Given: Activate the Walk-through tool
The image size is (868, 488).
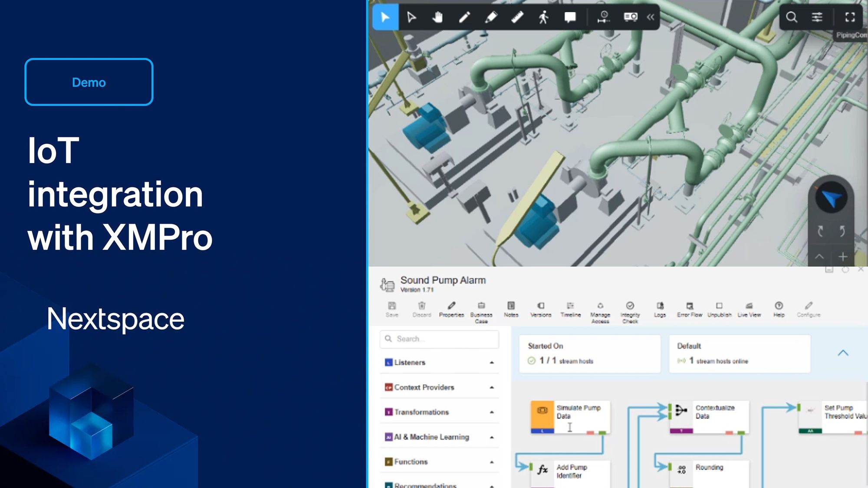Looking at the screenshot, I should (543, 17).
